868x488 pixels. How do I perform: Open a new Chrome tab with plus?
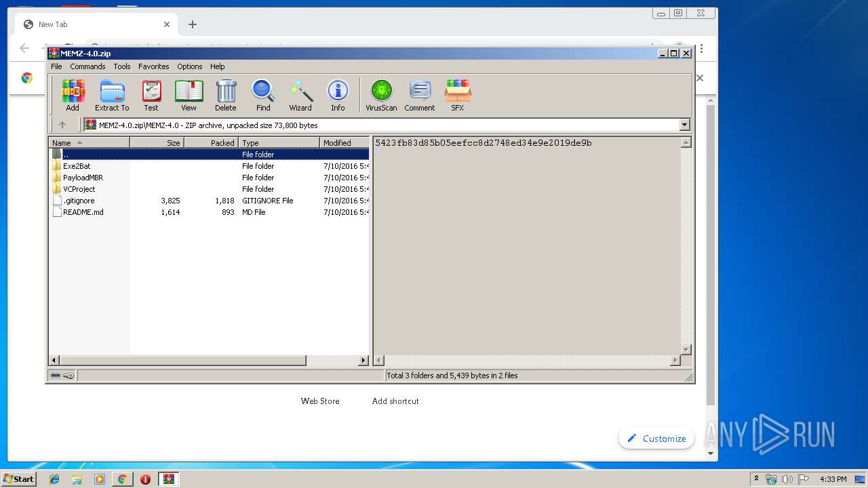[193, 24]
